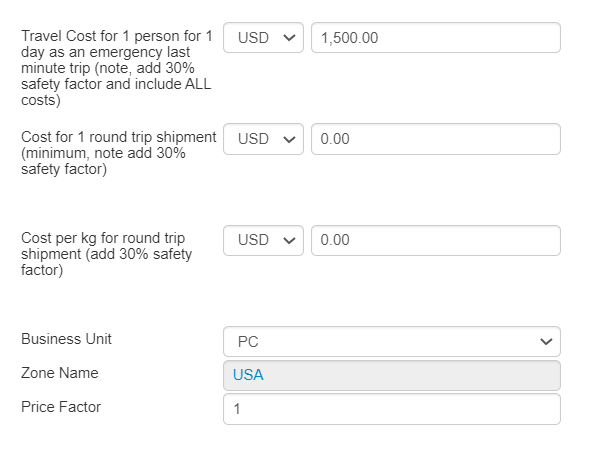Click the cost per kg amount field

pyautogui.click(x=436, y=240)
